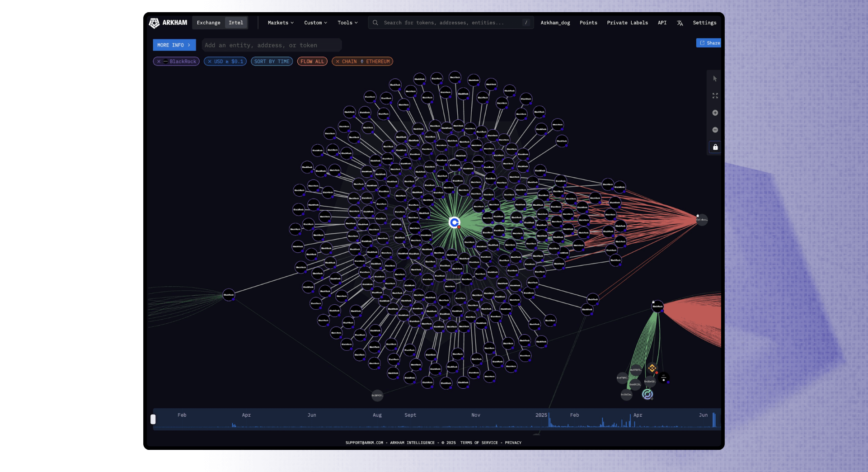Open the TERMS OF SERVICE link

[x=479, y=443]
